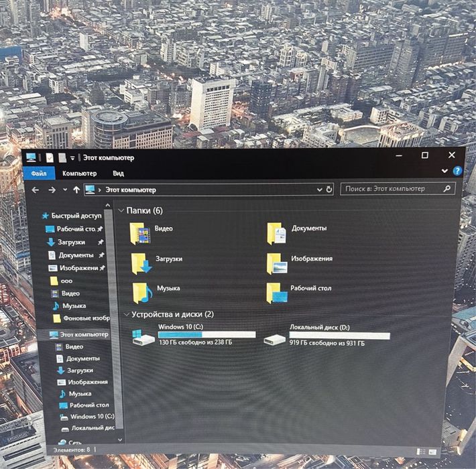Click the Windows 10 (C:) usage bar
The width and height of the screenshot is (476, 469).
[206, 334]
